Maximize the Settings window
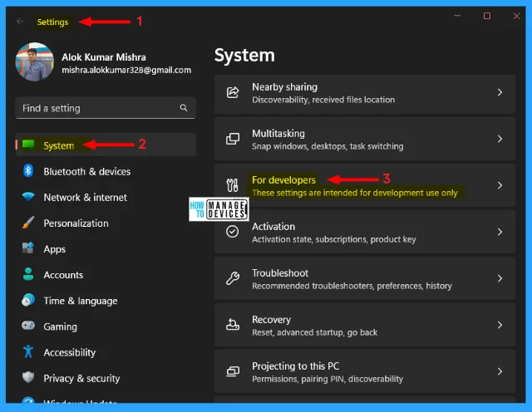 click(x=487, y=16)
